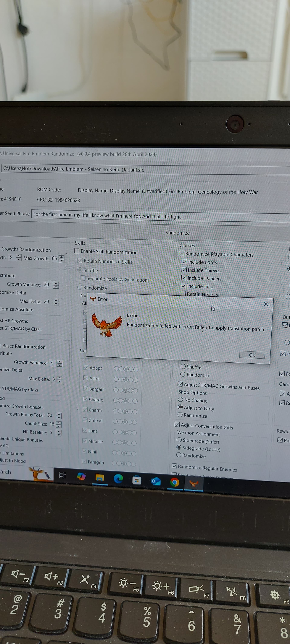Uncheck Include Julia
Image resolution: width=290 pixels, height=644 pixels.
tap(184, 286)
